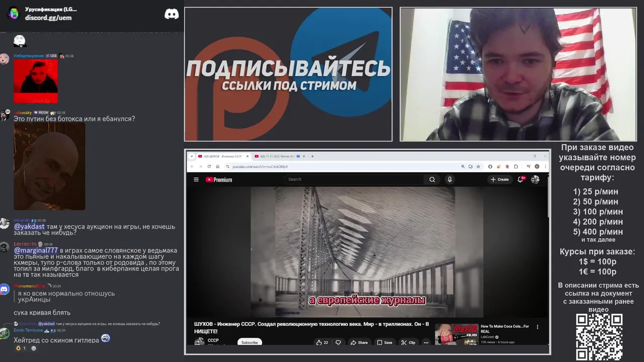Click the browser address bar URL
Image resolution: width=644 pixels, height=362 pixels.
tap(260, 166)
